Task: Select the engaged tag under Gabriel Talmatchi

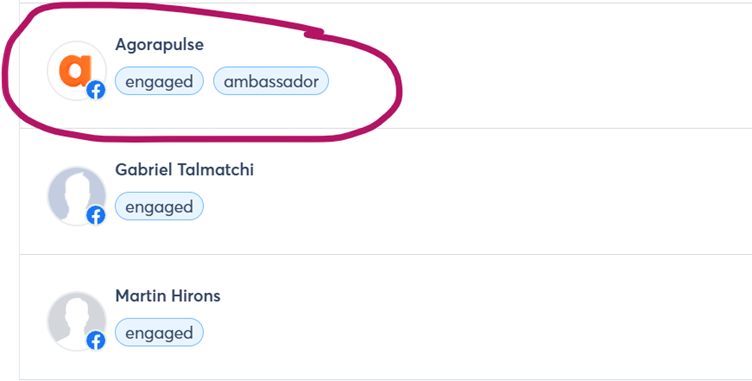Action: tap(159, 207)
